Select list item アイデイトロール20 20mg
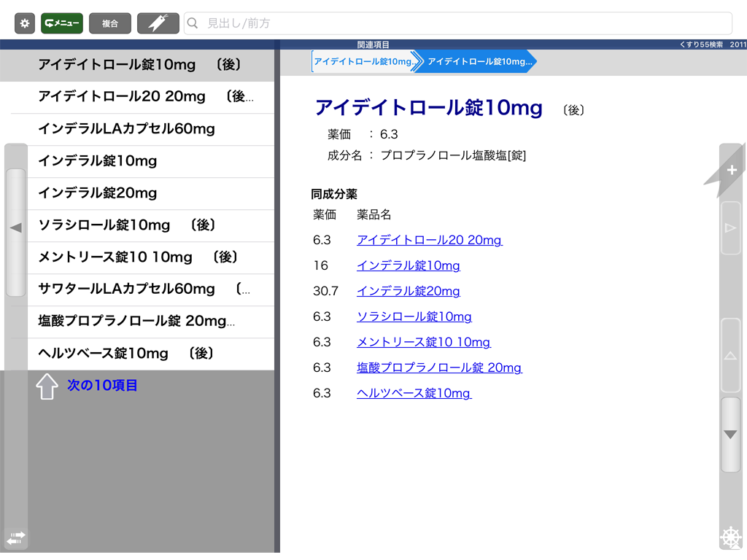Screen dimensions: 747x560 coord(137,97)
